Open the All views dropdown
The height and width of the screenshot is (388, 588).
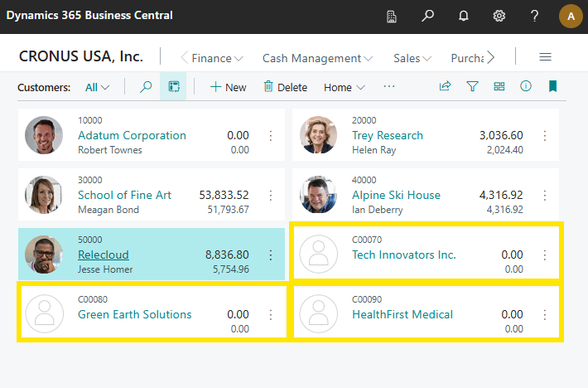[x=98, y=87]
